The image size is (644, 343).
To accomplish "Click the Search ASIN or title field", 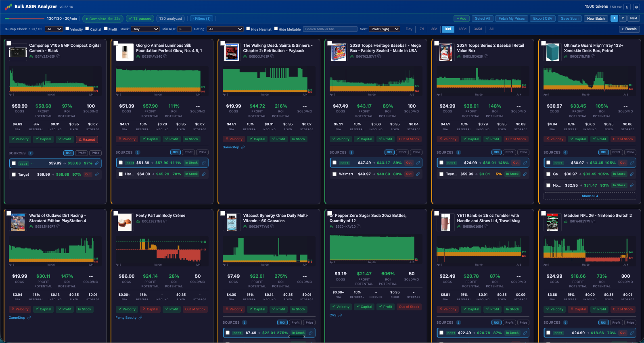I will pyautogui.click(x=330, y=29).
